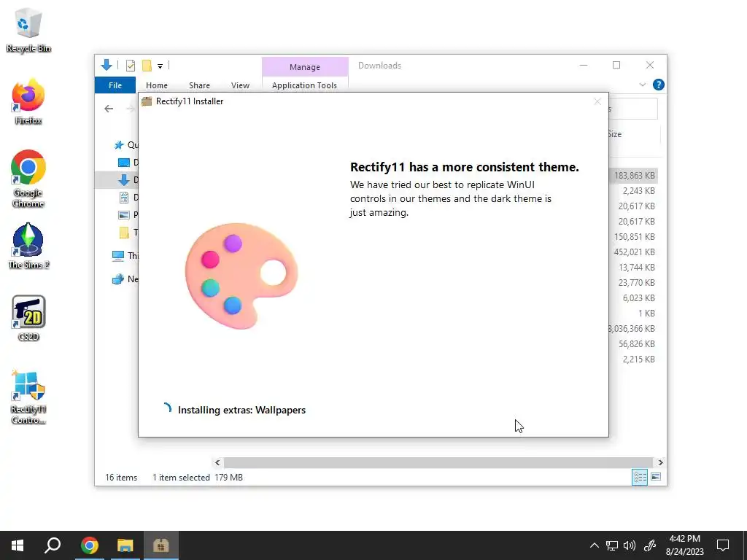Open Customize Quick Access Toolbar dropdown
Image resolution: width=747 pixels, height=560 pixels.
pyautogui.click(x=160, y=66)
